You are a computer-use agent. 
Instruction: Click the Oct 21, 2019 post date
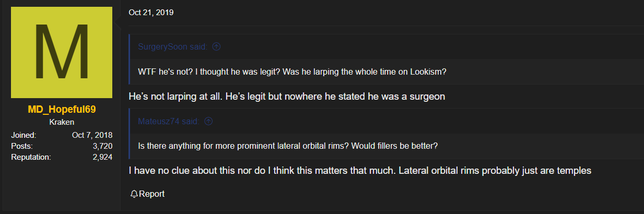[x=151, y=13]
